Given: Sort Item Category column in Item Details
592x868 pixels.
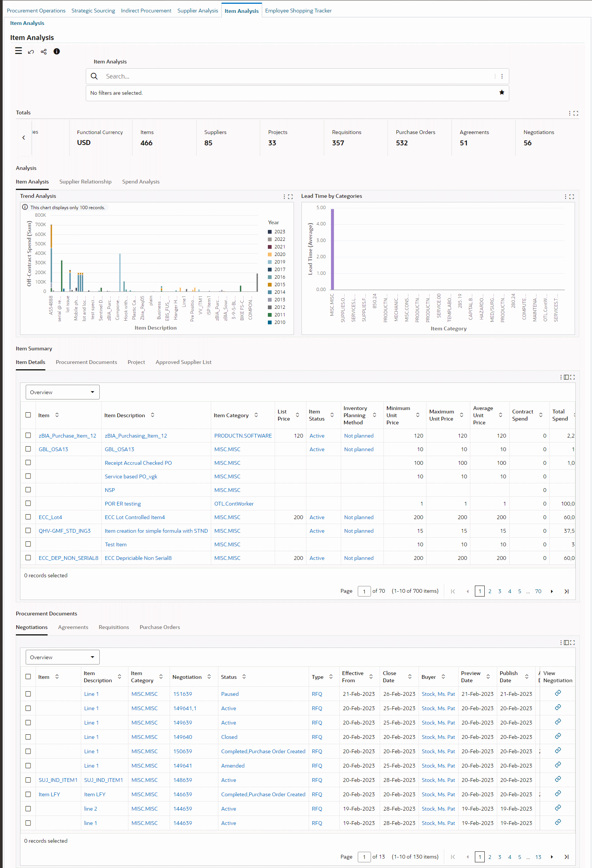Looking at the screenshot, I should tap(256, 415).
